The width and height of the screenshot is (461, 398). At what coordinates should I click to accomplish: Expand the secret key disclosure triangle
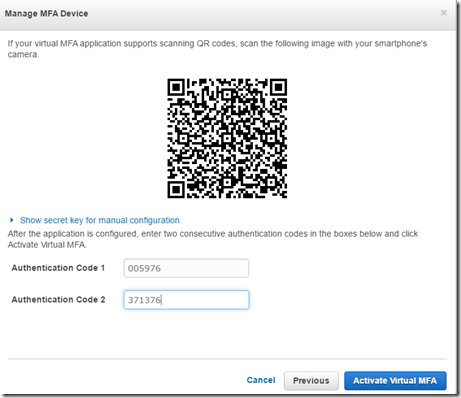click(12, 220)
